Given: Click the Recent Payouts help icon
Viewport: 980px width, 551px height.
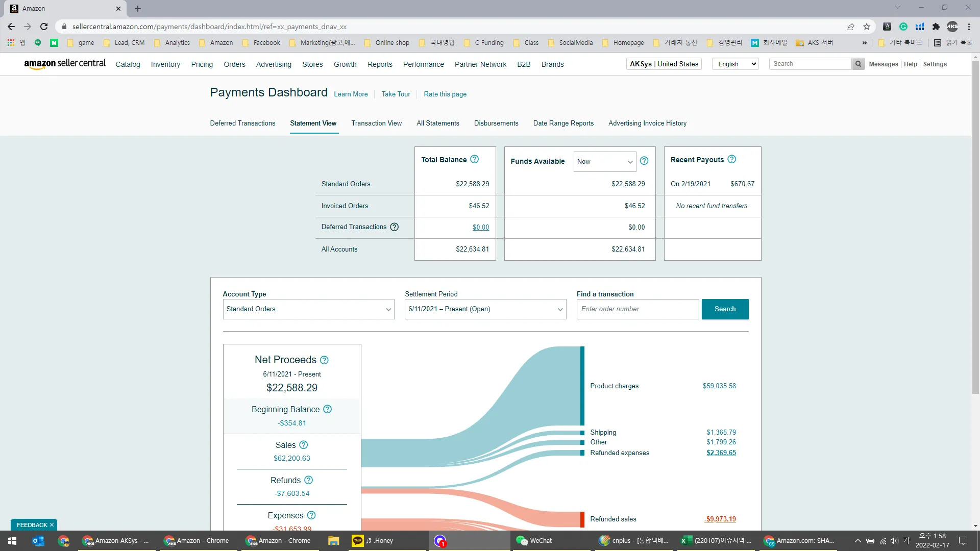Looking at the screenshot, I should [x=731, y=159].
